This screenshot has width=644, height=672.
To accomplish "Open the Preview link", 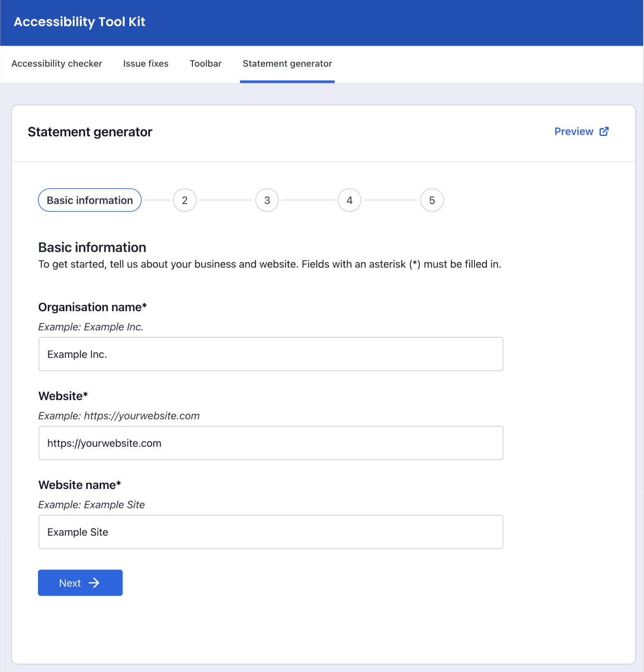I will pyautogui.click(x=574, y=132).
